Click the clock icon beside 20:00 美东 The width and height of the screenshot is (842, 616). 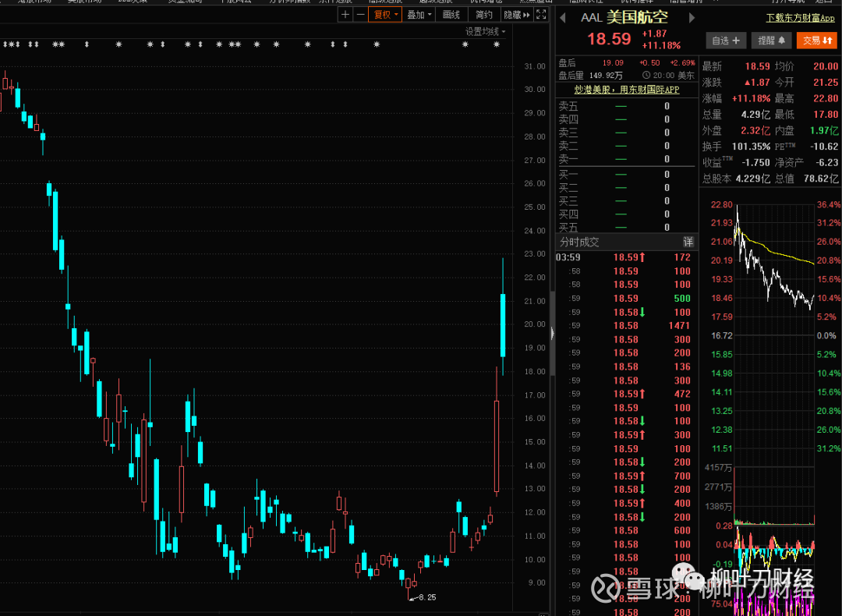pyautogui.click(x=646, y=75)
